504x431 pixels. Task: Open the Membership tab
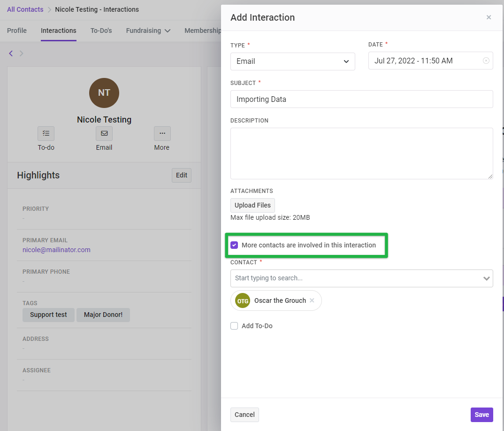(203, 31)
